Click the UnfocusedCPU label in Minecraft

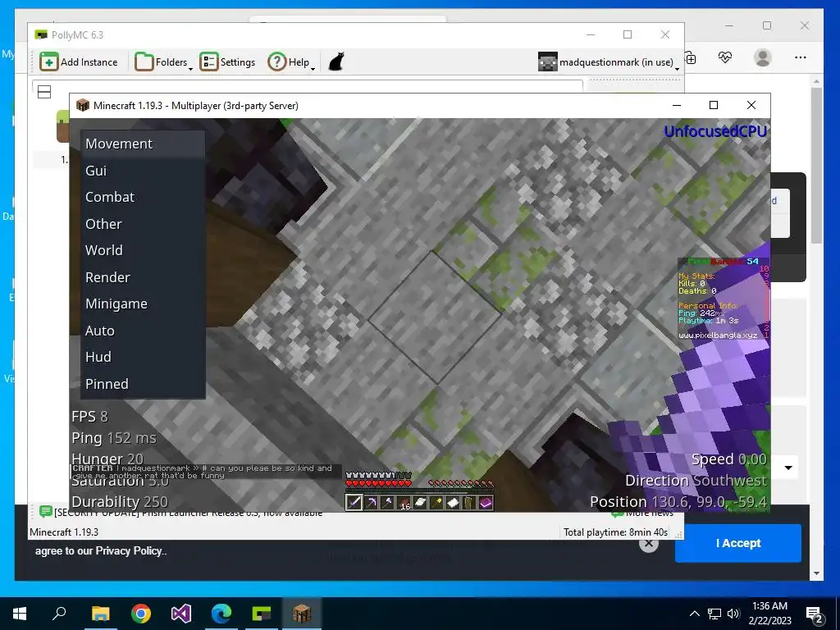pyautogui.click(x=715, y=131)
